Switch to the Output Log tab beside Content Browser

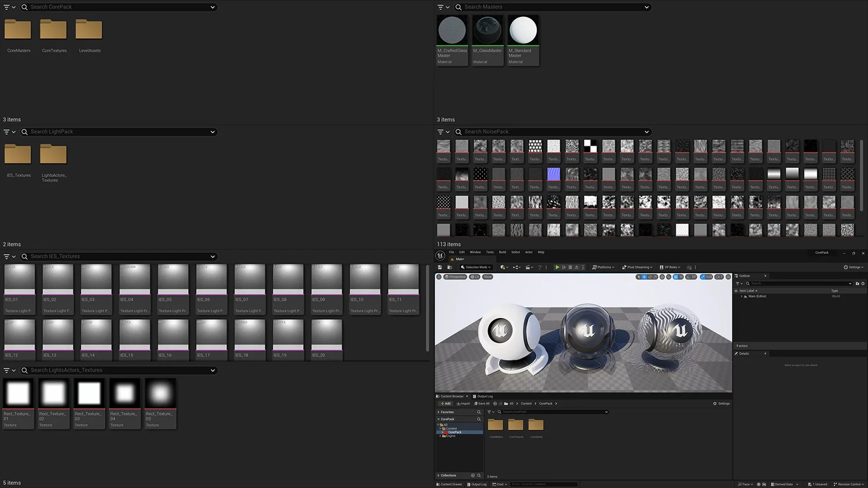tap(483, 396)
